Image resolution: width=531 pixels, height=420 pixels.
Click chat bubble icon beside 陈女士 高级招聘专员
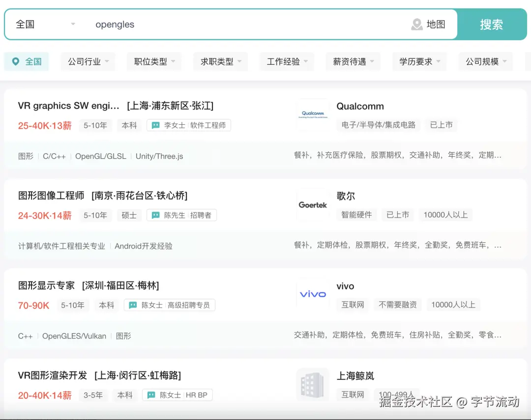point(132,305)
